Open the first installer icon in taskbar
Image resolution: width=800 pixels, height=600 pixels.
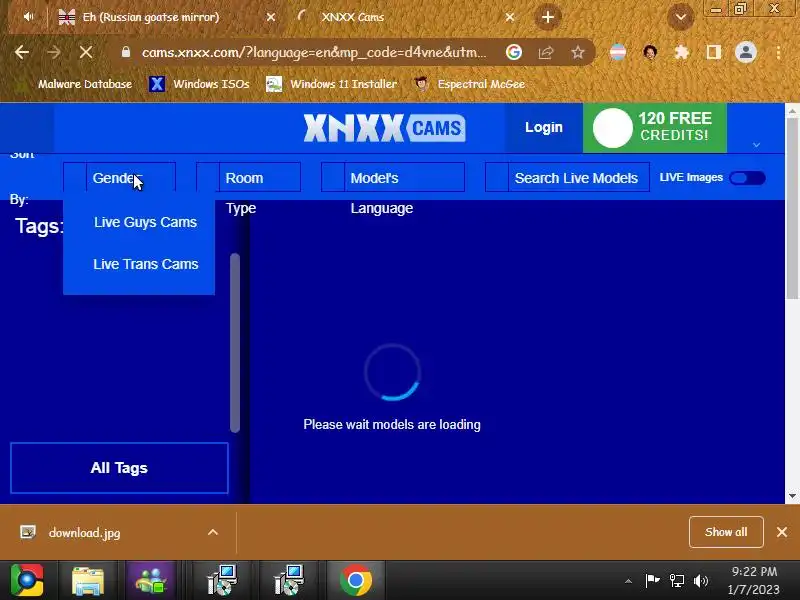[x=222, y=580]
